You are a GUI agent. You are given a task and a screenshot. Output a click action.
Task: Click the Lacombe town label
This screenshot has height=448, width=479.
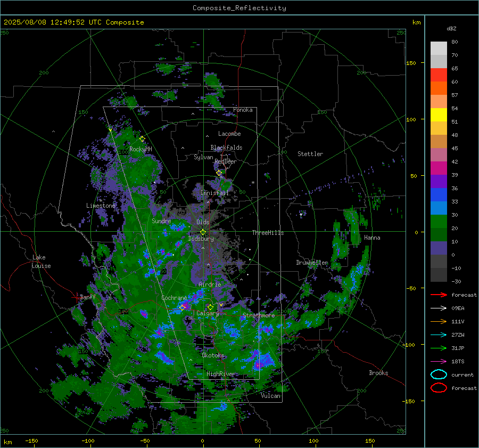coord(229,134)
